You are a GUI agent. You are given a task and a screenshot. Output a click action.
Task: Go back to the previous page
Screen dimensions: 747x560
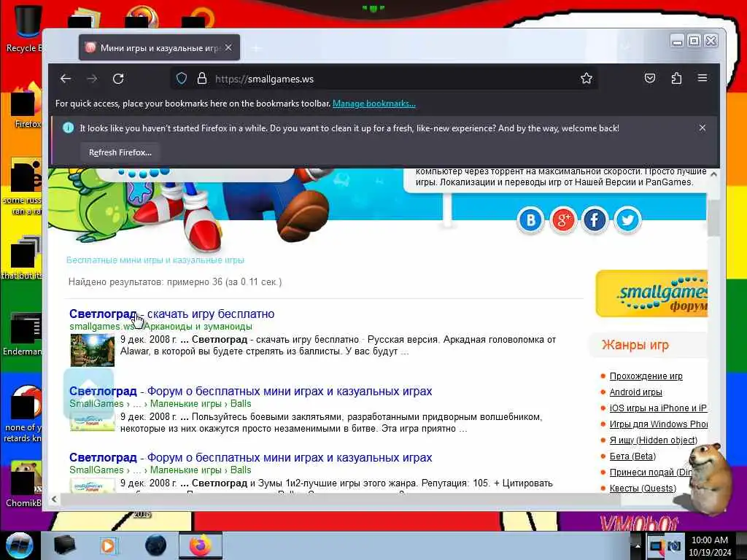tap(66, 79)
